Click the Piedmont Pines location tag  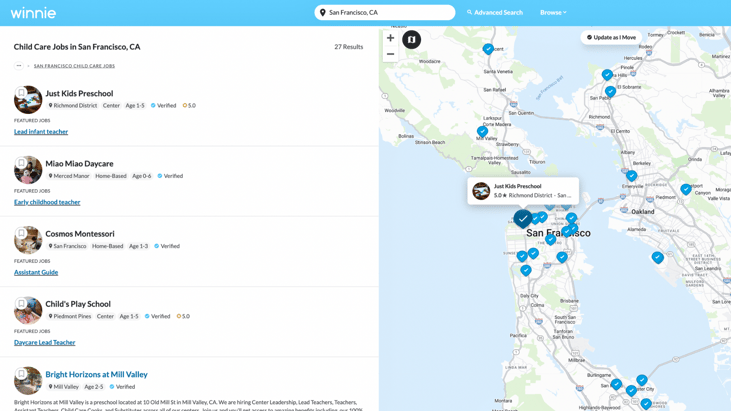(x=70, y=316)
